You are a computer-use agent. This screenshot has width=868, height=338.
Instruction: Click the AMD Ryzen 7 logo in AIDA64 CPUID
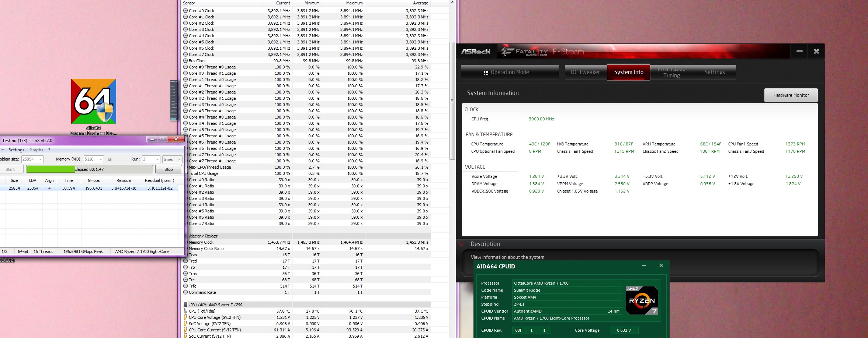[642, 300]
